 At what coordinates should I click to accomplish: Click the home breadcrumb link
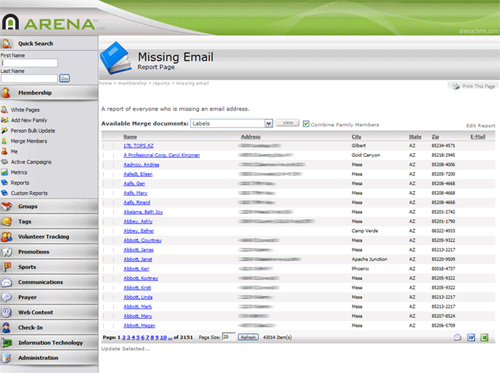[105, 83]
